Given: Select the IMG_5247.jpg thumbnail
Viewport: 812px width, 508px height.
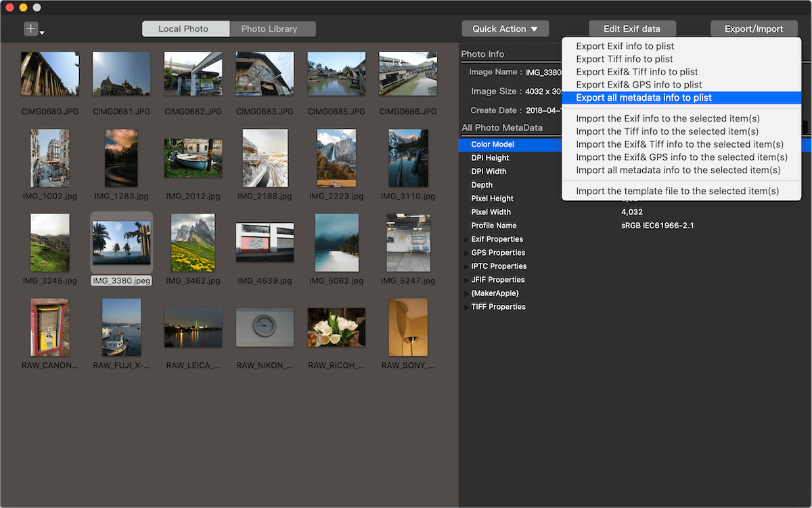Looking at the screenshot, I should click(x=408, y=242).
